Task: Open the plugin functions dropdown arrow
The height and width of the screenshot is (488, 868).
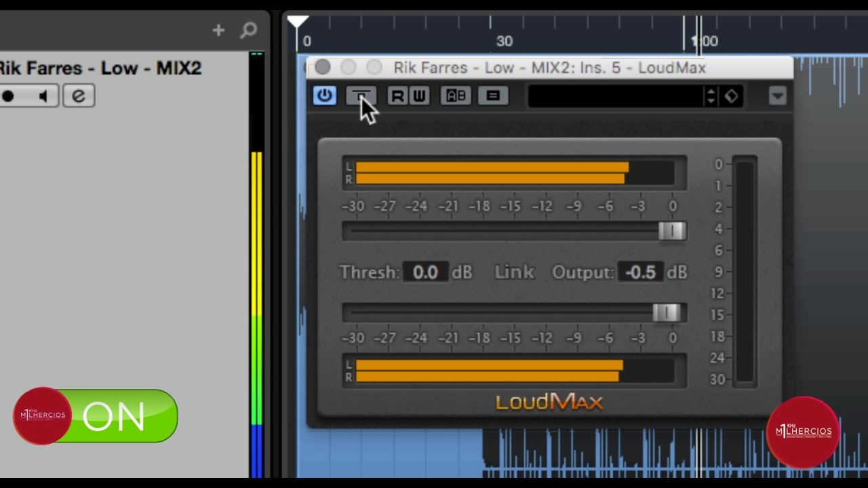Action: [777, 96]
